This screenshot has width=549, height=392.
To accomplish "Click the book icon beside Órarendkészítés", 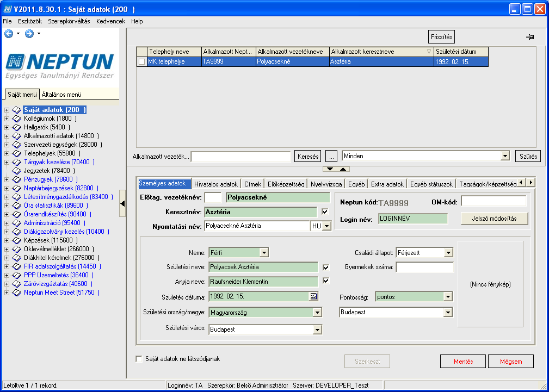I will [17, 214].
